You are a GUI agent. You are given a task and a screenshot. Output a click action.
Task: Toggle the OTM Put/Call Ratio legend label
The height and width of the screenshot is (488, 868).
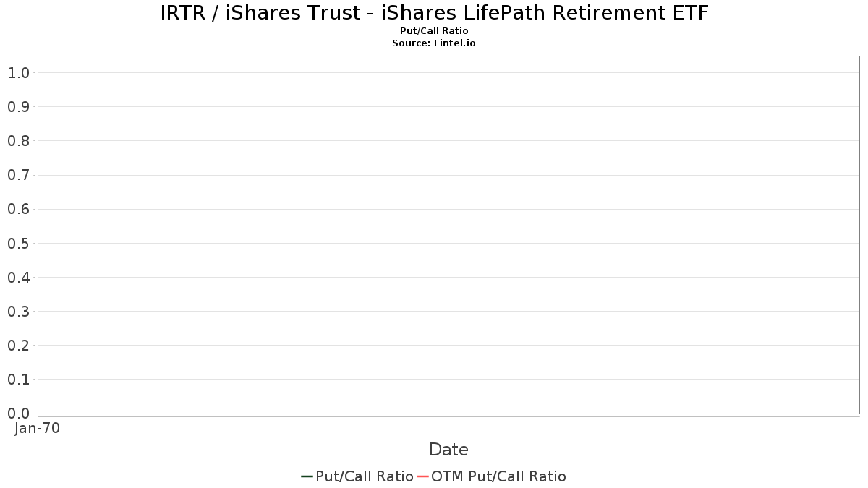(x=499, y=476)
